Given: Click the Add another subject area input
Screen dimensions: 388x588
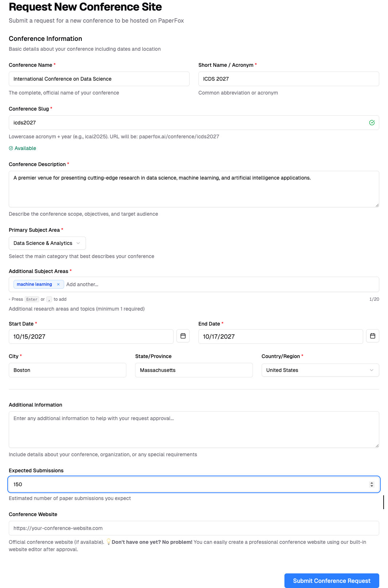Looking at the screenshot, I should (219, 284).
